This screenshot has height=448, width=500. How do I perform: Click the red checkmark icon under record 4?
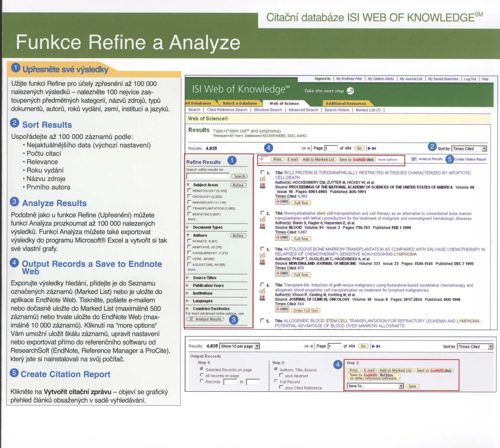(263, 291)
